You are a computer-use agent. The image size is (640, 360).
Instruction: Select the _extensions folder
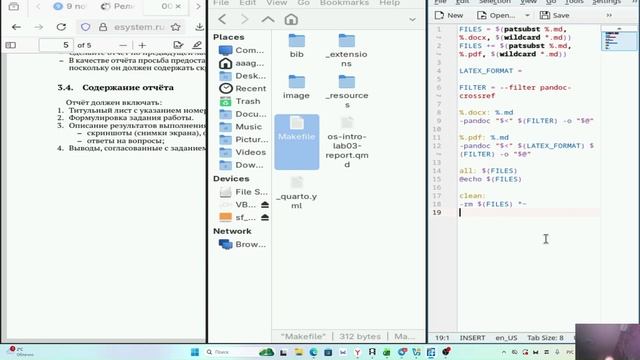[x=347, y=50]
